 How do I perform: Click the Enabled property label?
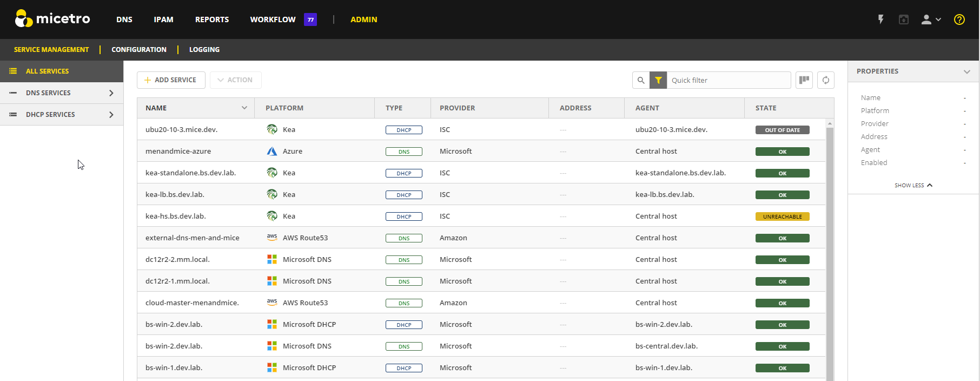tap(874, 162)
